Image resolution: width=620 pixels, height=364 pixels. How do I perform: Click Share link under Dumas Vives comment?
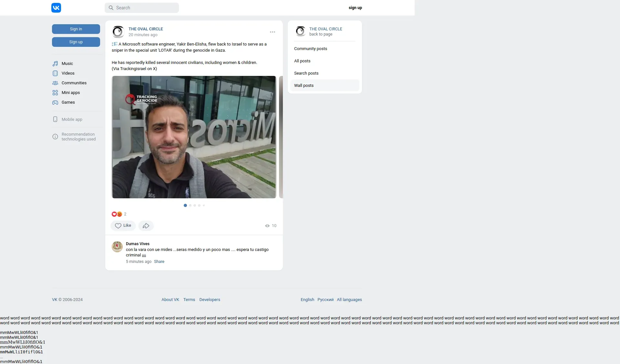(x=159, y=262)
